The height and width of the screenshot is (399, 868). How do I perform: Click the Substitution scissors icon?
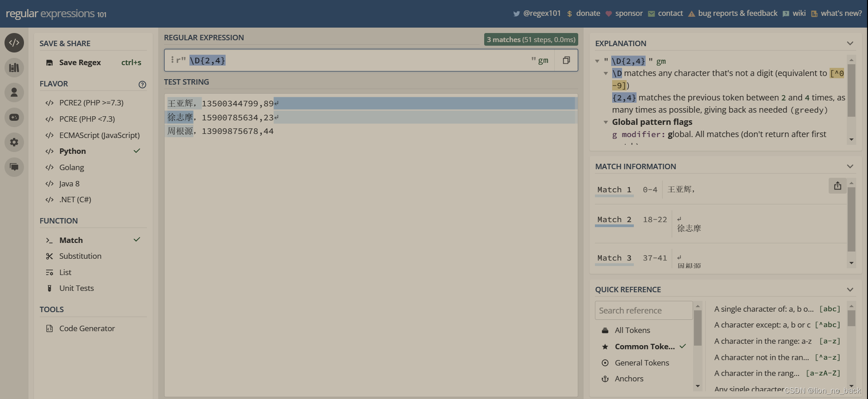tap(49, 256)
